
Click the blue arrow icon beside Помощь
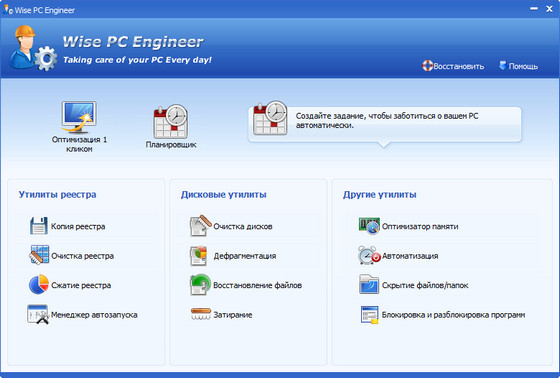point(502,65)
